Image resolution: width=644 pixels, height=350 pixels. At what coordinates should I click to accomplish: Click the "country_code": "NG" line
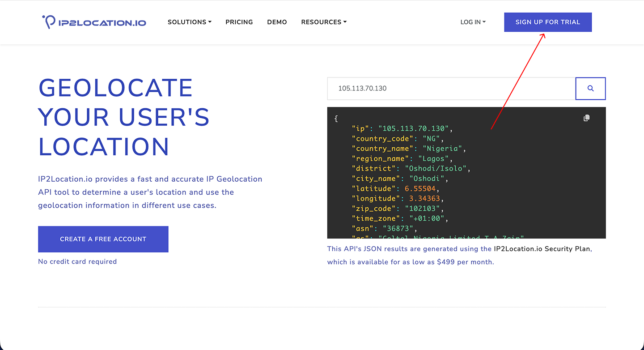398,139
